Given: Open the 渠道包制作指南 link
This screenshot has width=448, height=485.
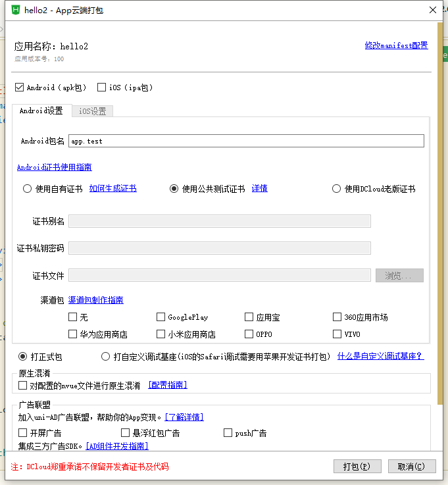Looking at the screenshot, I should tap(96, 300).
